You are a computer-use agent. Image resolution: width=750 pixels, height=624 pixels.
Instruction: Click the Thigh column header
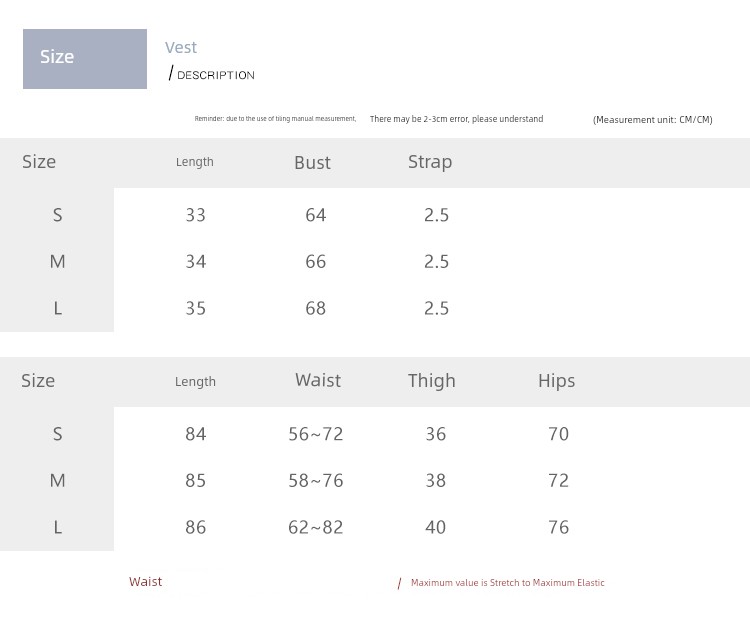click(x=432, y=381)
